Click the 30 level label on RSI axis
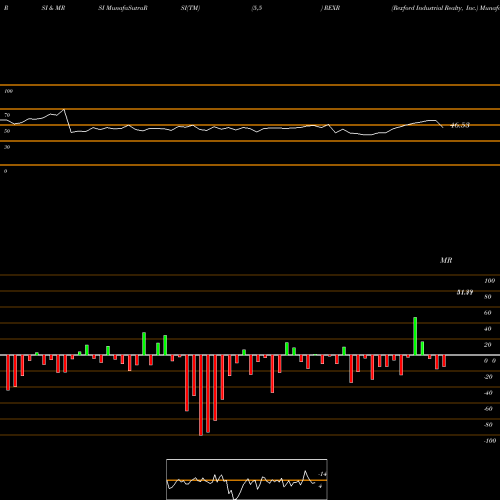 tap(7, 147)
